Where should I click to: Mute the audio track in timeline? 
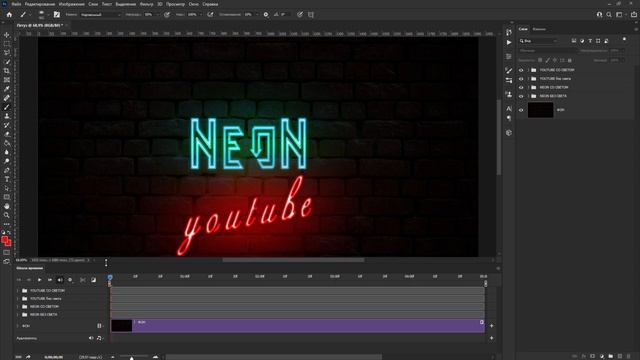click(91, 338)
